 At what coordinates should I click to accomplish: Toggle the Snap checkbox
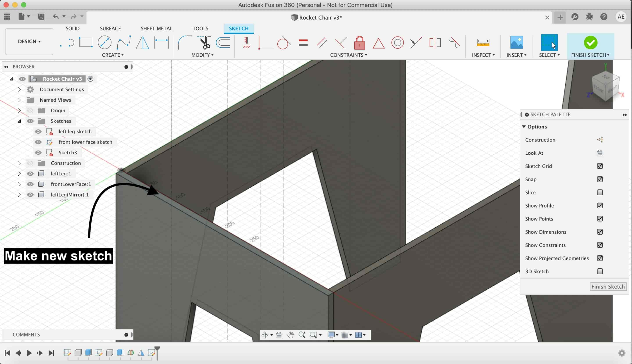600,179
